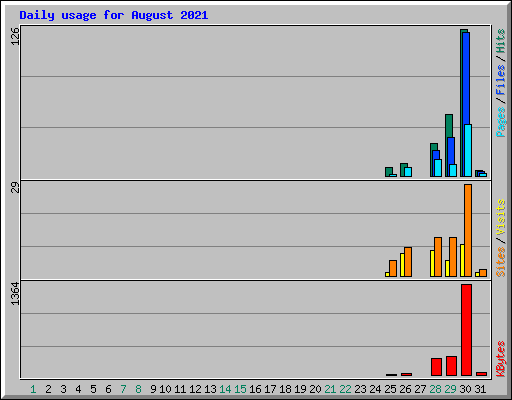Click day label '15' on the x-axis

(240, 389)
